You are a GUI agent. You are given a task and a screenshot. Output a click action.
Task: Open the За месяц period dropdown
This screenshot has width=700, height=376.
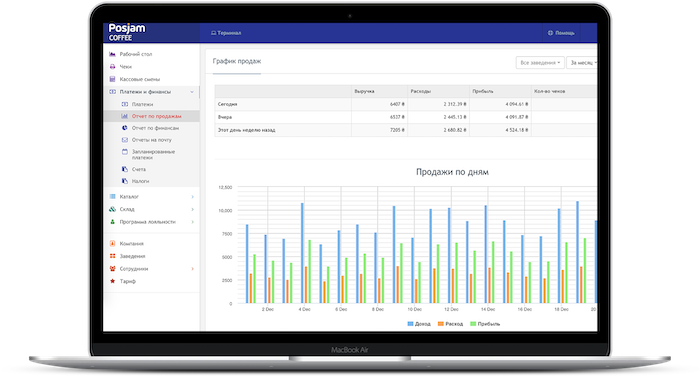pyautogui.click(x=582, y=63)
